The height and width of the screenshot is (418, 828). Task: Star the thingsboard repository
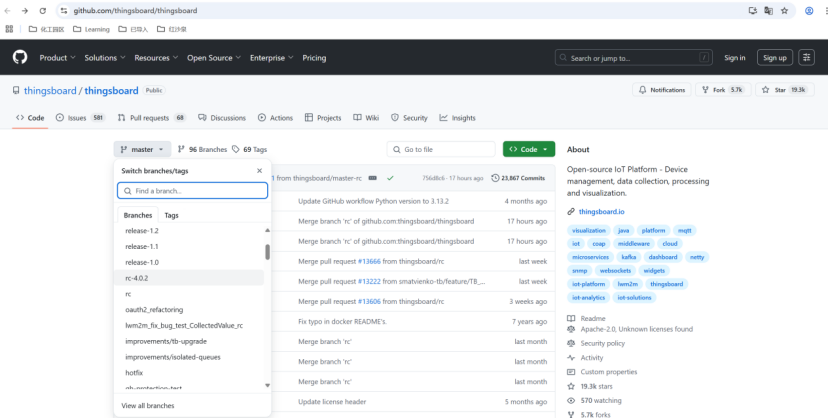pyautogui.click(x=785, y=90)
